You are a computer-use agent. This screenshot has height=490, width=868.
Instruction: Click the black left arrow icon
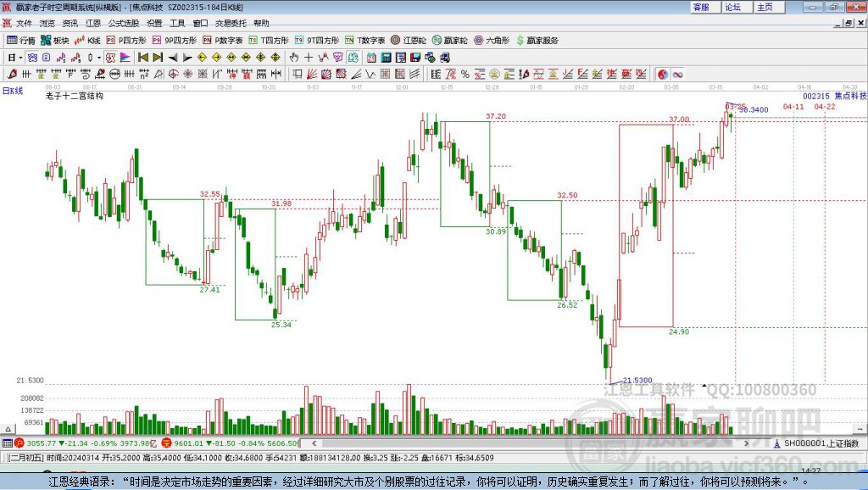tap(173, 57)
